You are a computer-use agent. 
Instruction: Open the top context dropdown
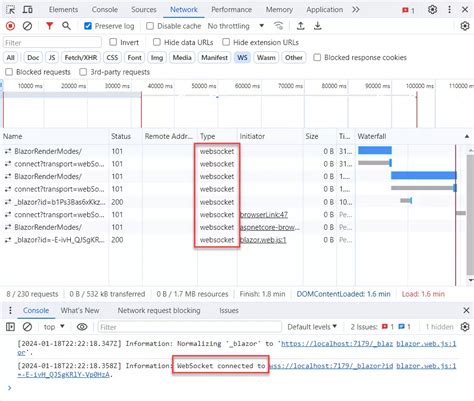coord(54,327)
